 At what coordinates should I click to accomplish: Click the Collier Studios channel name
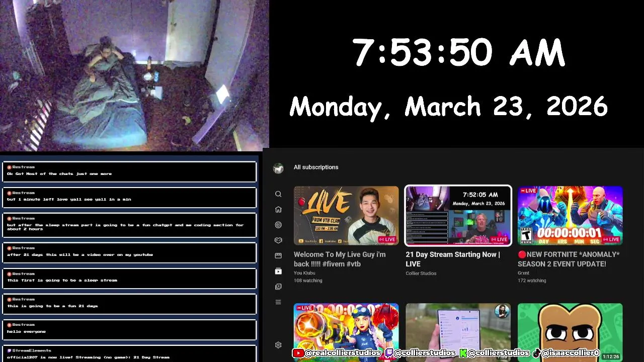click(421, 274)
